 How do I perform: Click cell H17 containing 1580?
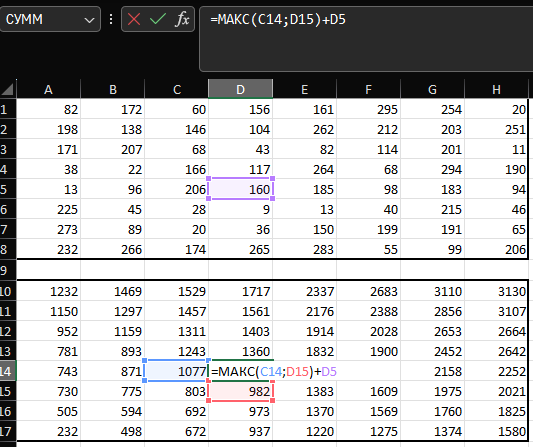[x=496, y=431]
